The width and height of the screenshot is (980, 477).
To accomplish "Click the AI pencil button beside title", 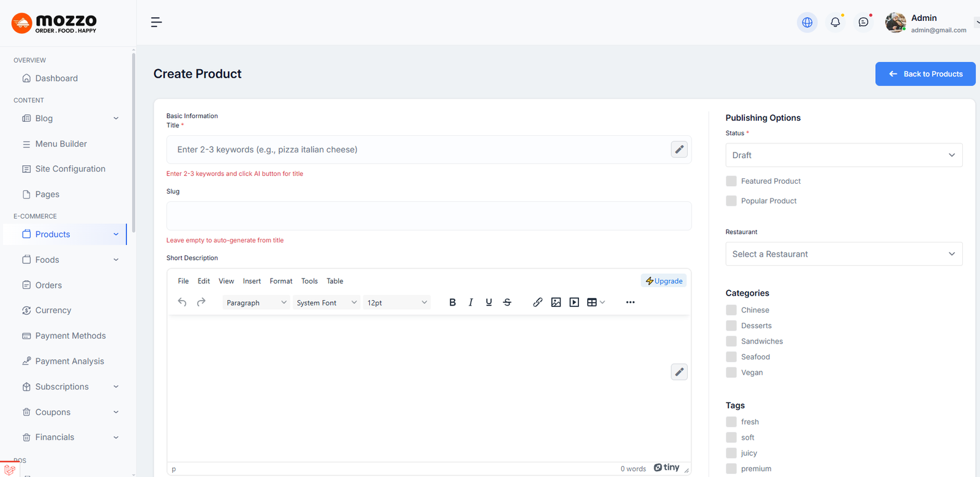I will (x=679, y=149).
